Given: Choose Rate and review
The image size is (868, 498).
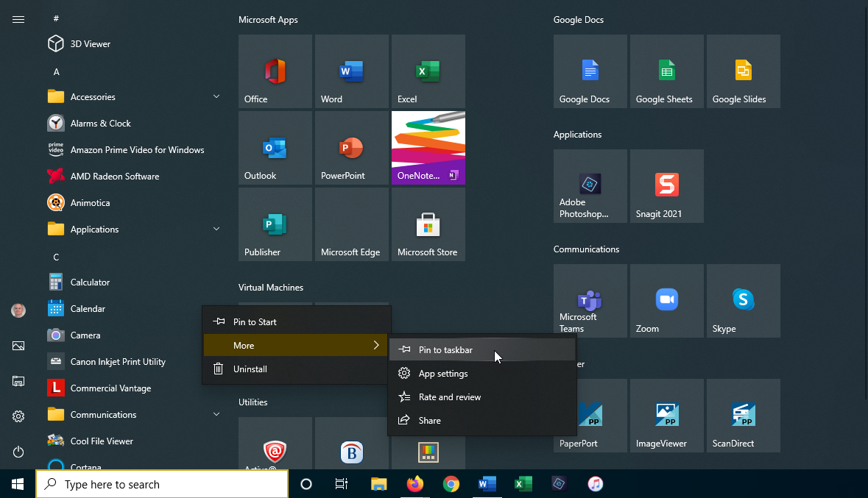Looking at the screenshot, I should (481, 397).
